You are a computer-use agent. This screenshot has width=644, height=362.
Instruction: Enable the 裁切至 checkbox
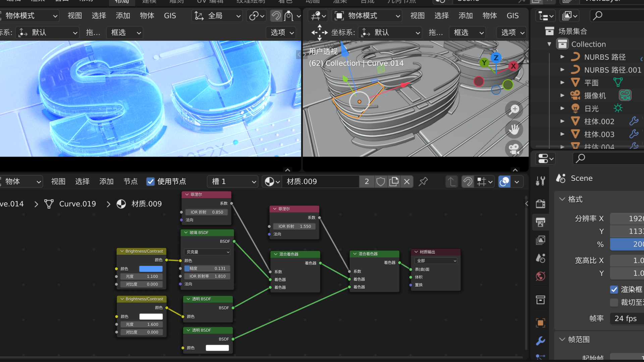click(614, 302)
